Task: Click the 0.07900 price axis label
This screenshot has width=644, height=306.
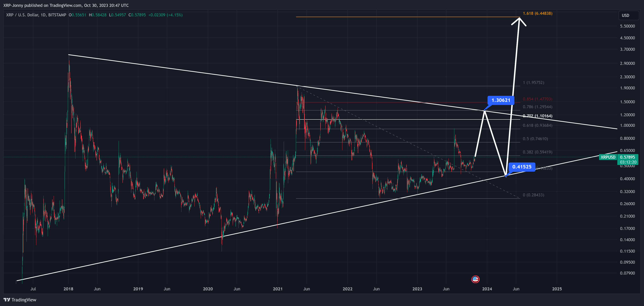Action: (x=627, y=273)
